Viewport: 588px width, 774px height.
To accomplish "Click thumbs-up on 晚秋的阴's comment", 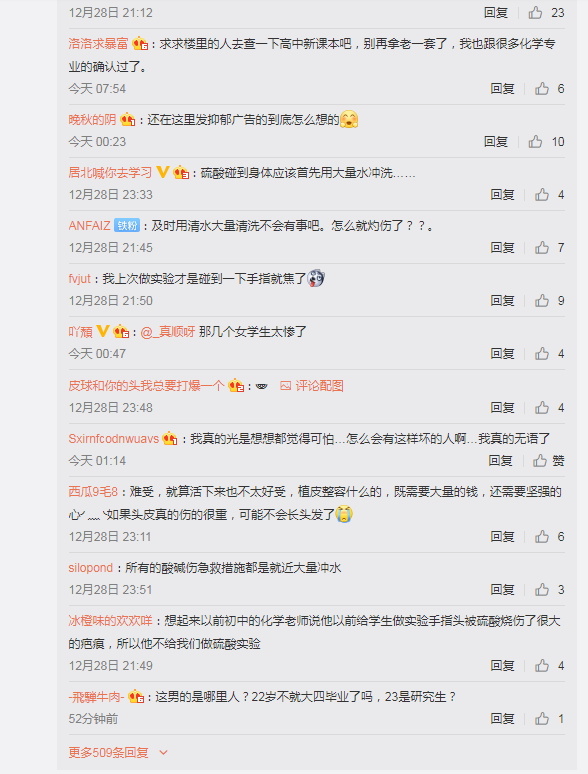I will [x=535, y=142].
